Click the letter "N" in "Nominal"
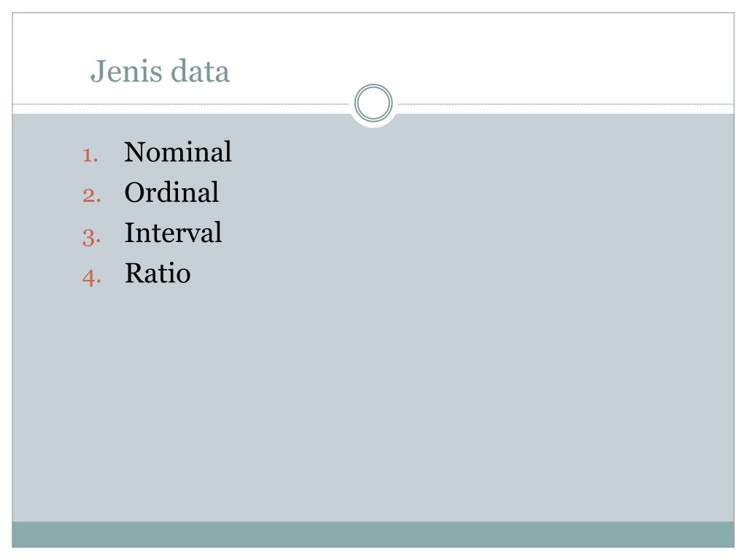747x560 pixels. pos(134,152)
